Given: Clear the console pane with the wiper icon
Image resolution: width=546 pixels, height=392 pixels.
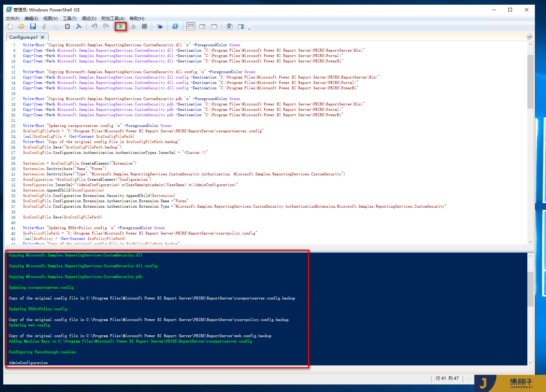Looking at the screenshot, I should pos(79,26).
